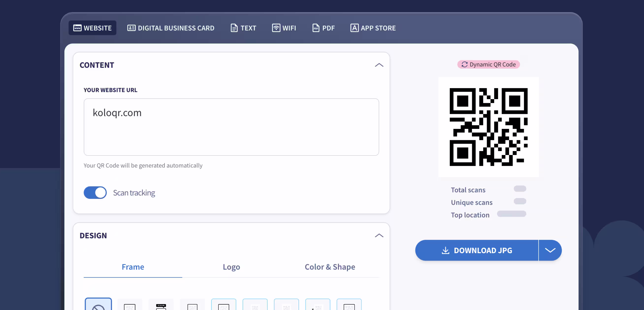Collapse the DESIGN section chevron
The height and width of the screenshot is (310, 644).
(379, 235)
